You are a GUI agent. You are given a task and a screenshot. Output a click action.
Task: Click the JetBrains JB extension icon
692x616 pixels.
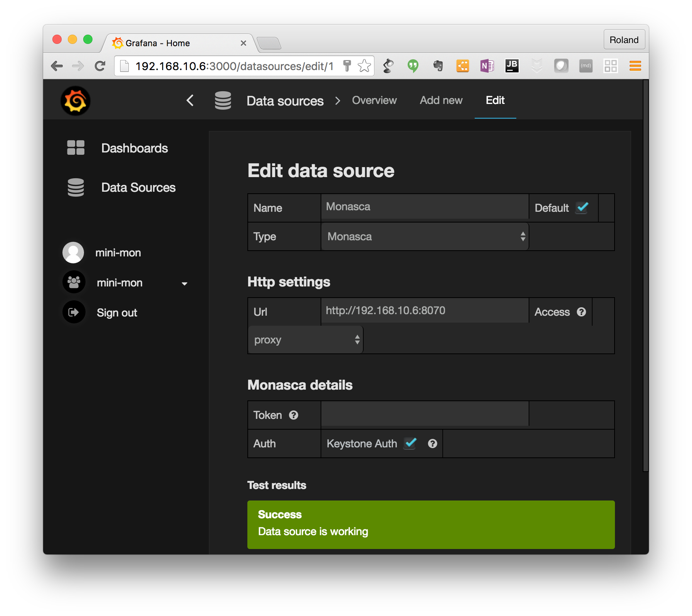pyautogui.click(x=512, y=66)
